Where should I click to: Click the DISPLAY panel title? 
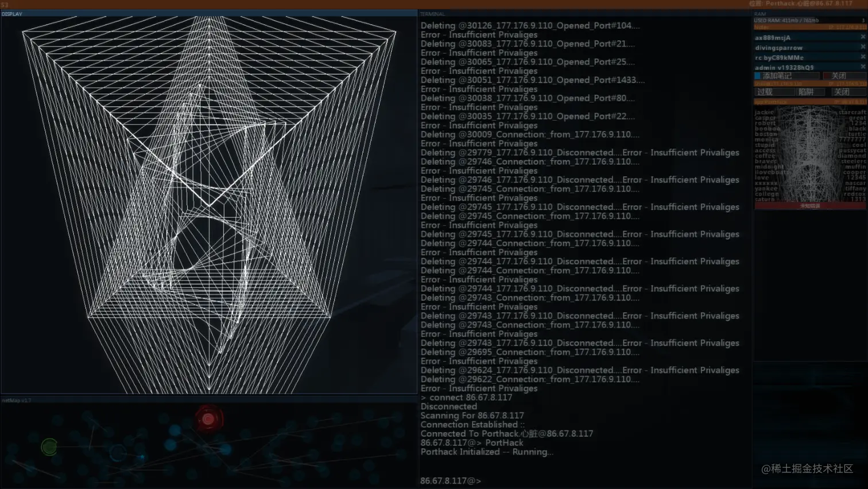pyautogui.click(x=12, y=14)
